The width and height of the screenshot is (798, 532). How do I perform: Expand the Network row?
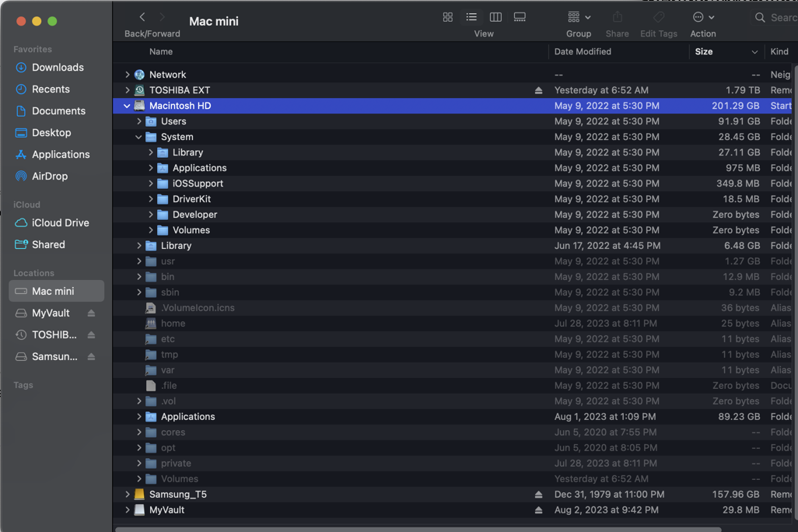pyautogui.click(x=128, y=75)
